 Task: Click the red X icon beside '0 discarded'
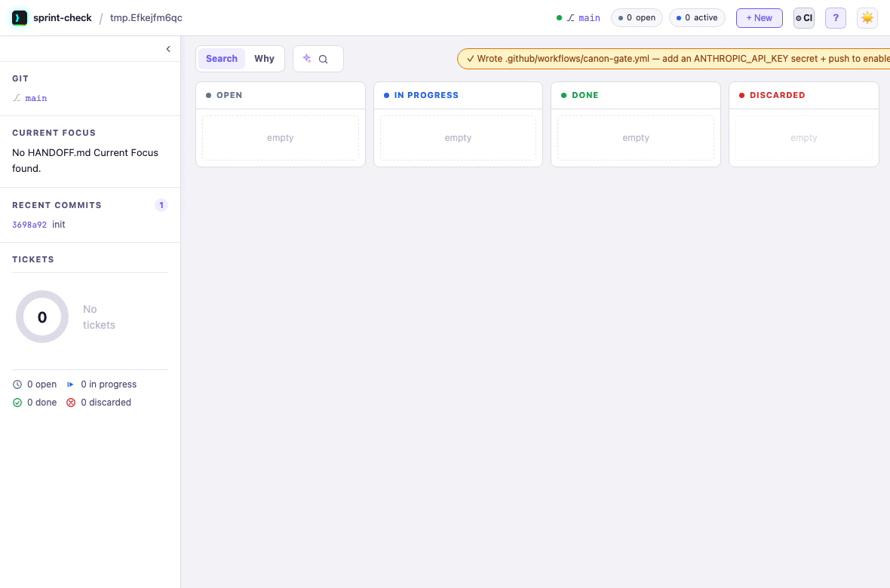click(x=71, y=403)
